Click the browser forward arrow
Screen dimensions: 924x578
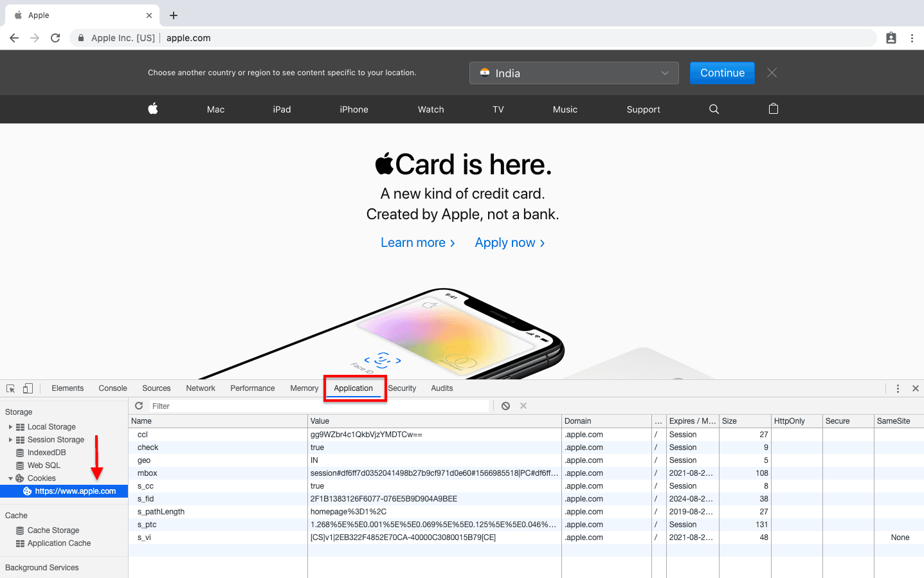point(35,38)
